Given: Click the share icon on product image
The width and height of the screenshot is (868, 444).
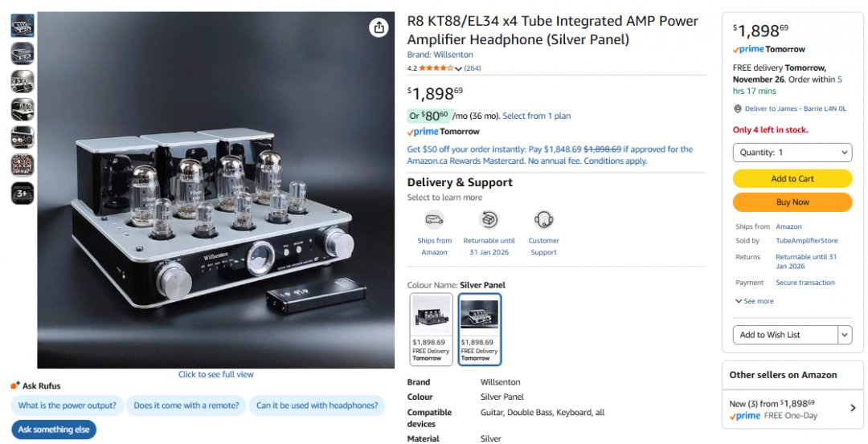Looking at the screenshot, I should (x=379, y=27).
